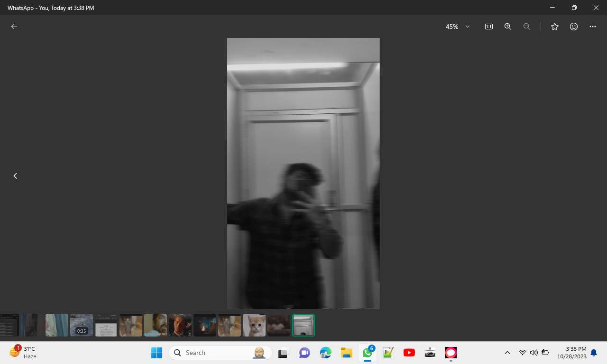React with the smiley emoji icon
Viewport: 607px width, 364px height.
coord(574,27)
